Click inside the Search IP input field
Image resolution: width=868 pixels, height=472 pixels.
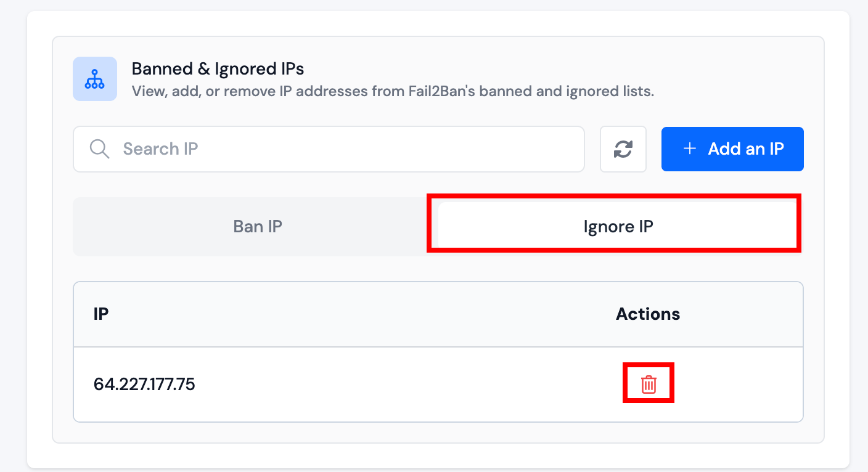[329, 149]
